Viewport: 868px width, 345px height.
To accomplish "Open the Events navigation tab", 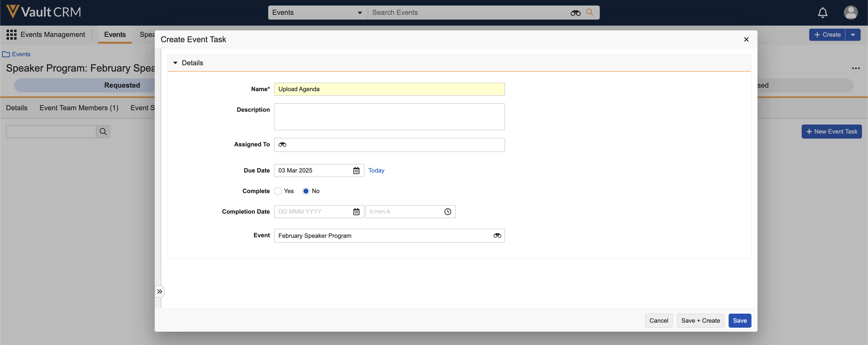I will click(x=115, y=35).
